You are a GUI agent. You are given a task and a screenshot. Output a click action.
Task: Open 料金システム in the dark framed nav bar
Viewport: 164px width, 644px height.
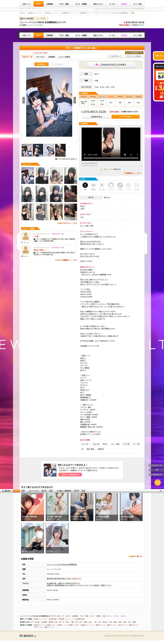pos(98,35)
